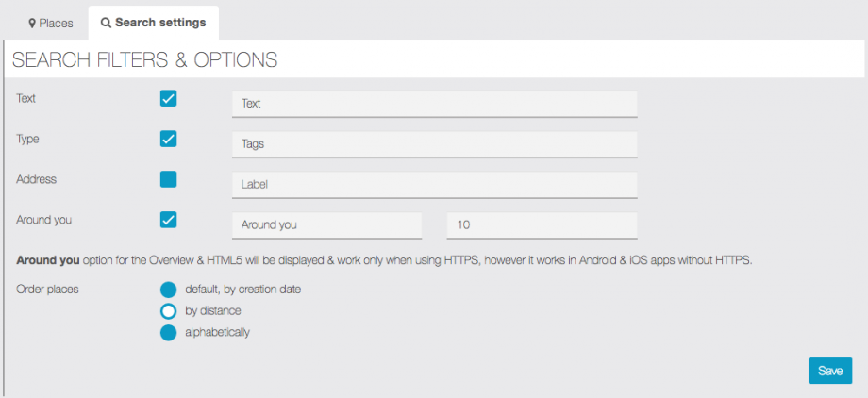Disable the Type filter checkbox
This screenshot has width=868, height=398.
click(169, 139)
